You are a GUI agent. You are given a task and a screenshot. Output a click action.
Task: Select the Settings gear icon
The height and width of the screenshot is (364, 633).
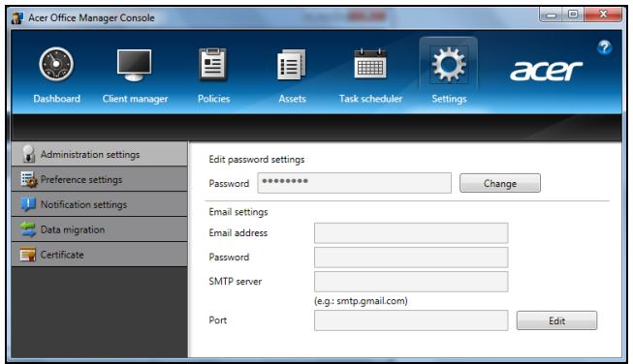click(x=449, y=65)
